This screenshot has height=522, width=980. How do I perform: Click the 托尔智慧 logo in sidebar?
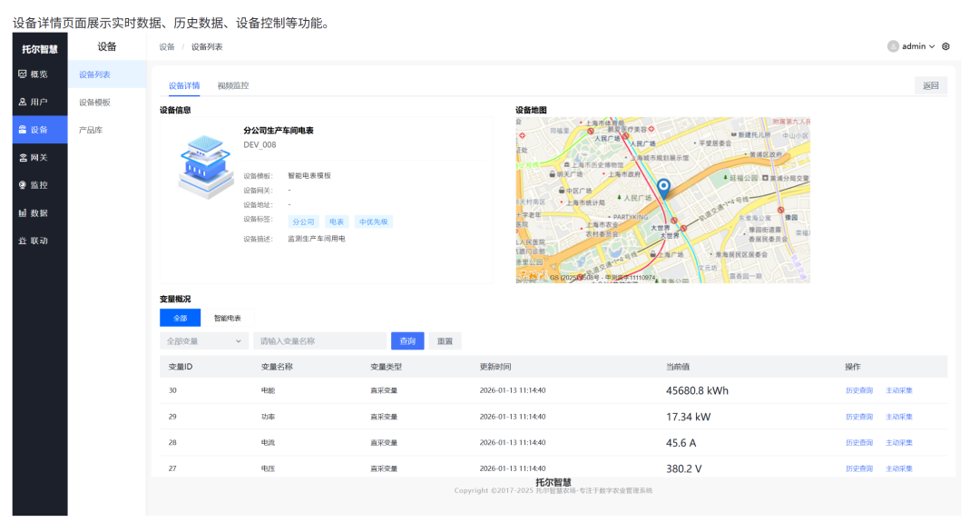click(x=40, y=49)
